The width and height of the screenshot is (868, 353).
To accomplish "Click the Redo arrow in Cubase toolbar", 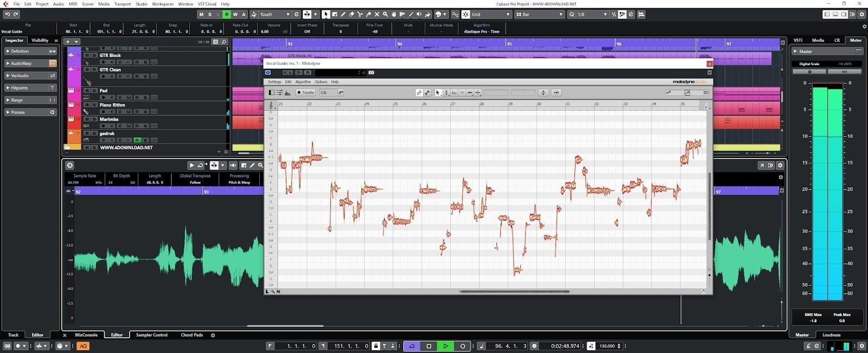I will (x=16, y=14).
